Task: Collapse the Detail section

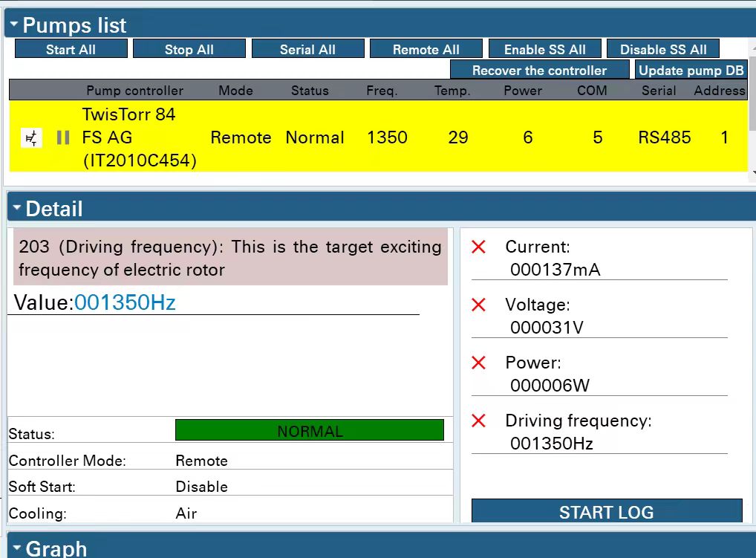Action: [x=16, y=208]
